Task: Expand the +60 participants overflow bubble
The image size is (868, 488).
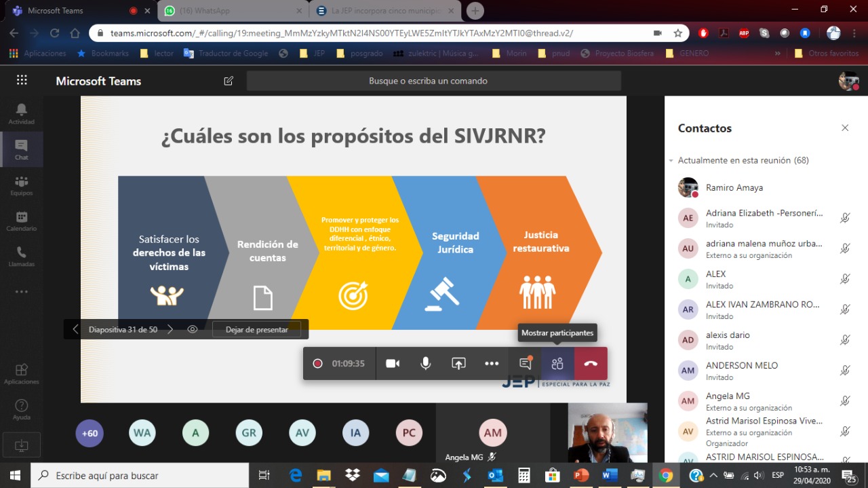Action: point(90,433)
